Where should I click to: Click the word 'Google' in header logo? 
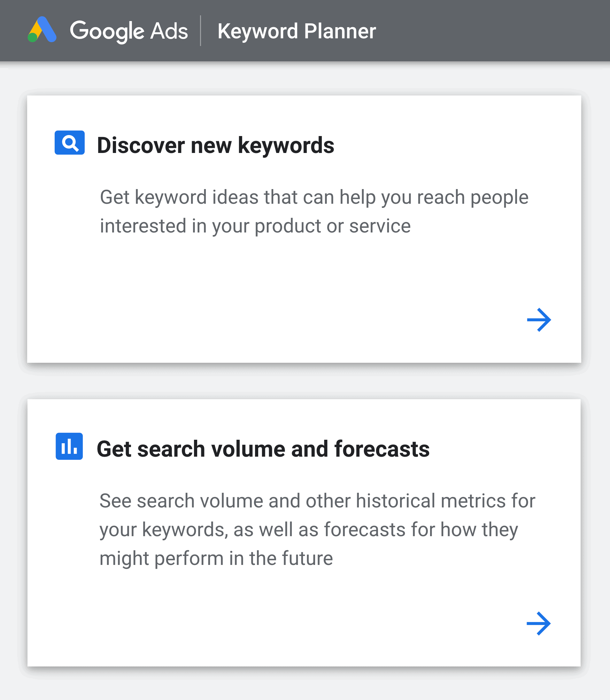107,31
